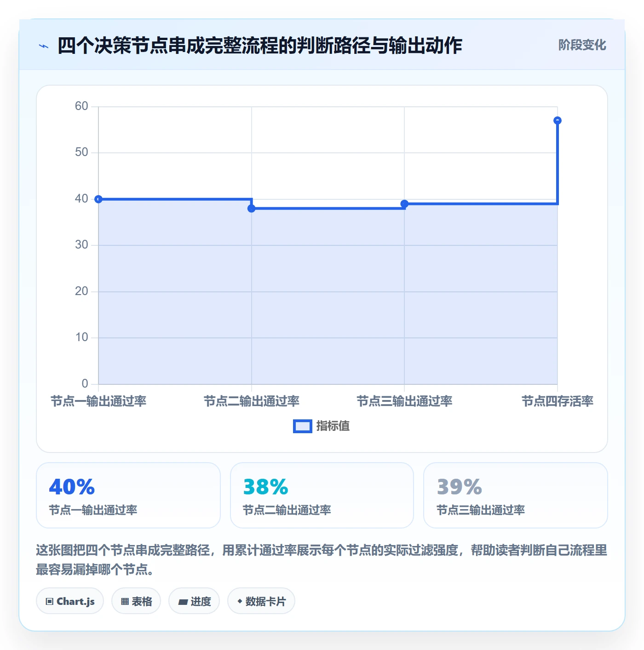
Task: Click the Chart.js tag chip
Action: point(70,601)
